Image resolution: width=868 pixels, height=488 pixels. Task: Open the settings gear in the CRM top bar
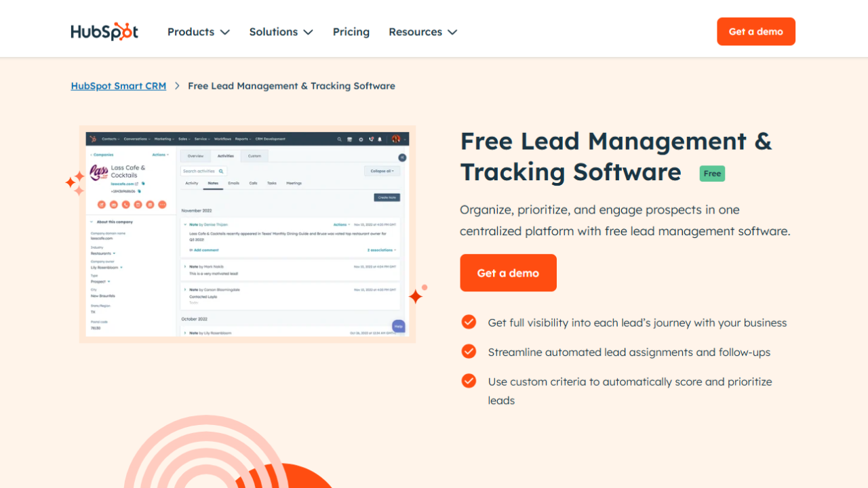[361, 139]
